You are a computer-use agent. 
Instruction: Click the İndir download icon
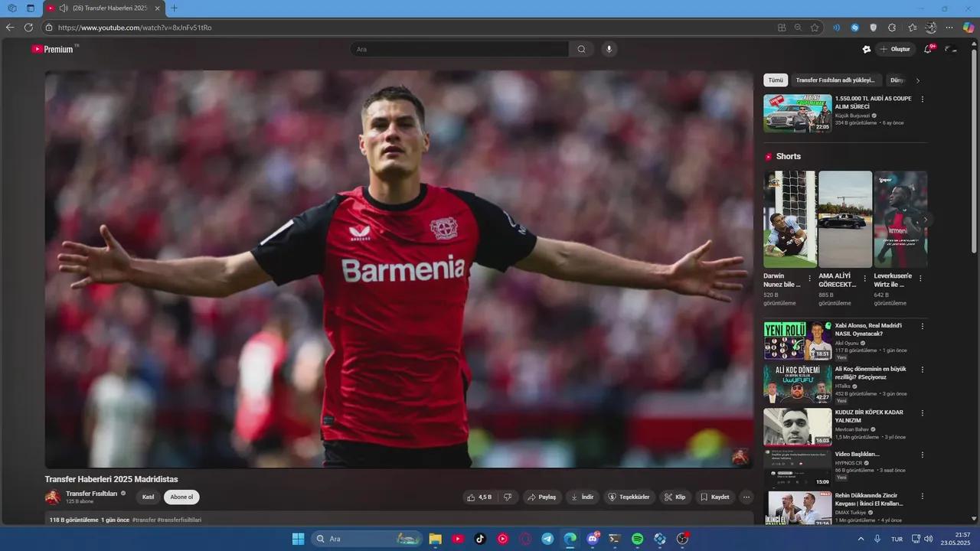[x=583, y=497]
